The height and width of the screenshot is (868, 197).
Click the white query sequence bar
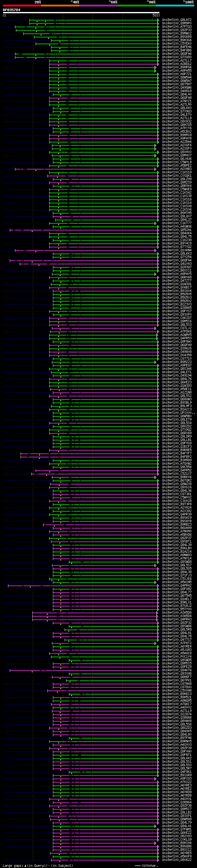coord(81,13)
